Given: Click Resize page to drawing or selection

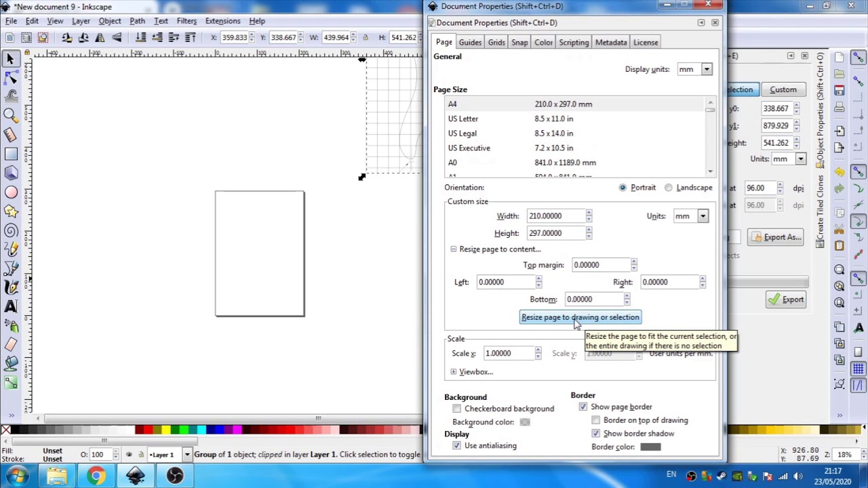Looking at the screenshot, I should point(580,317).
